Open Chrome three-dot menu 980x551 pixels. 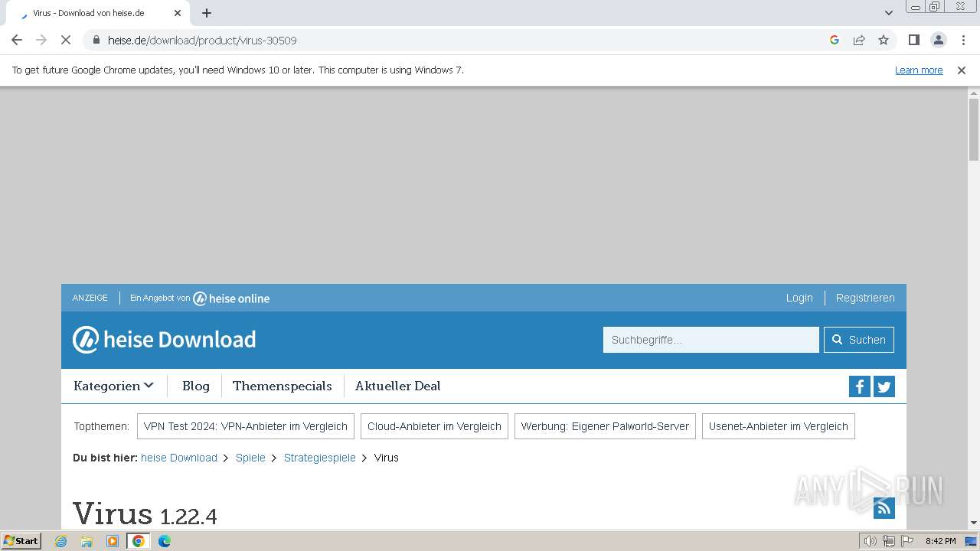[963, 40]
